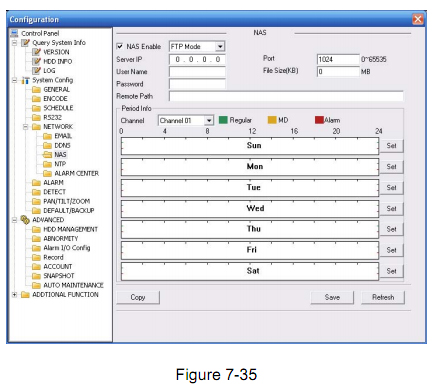Click the open NAS folder icon
This screenshot has width=437, height=390.
point(47,155)
